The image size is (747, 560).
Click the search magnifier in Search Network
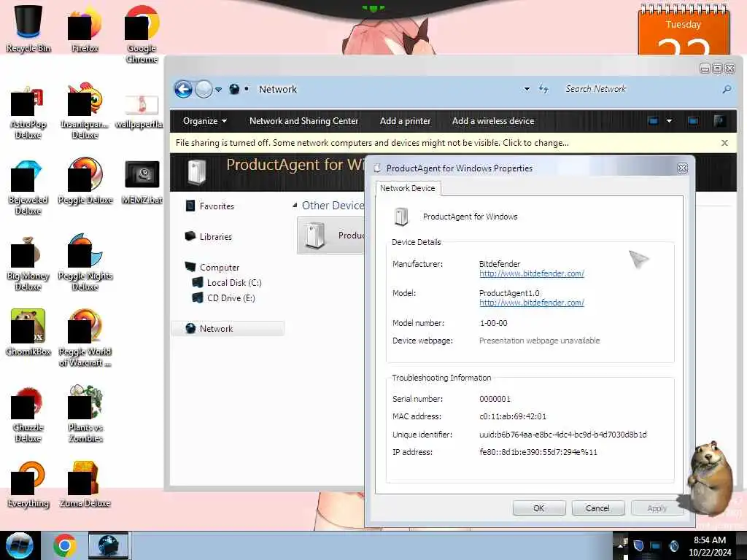click(727, 89)
